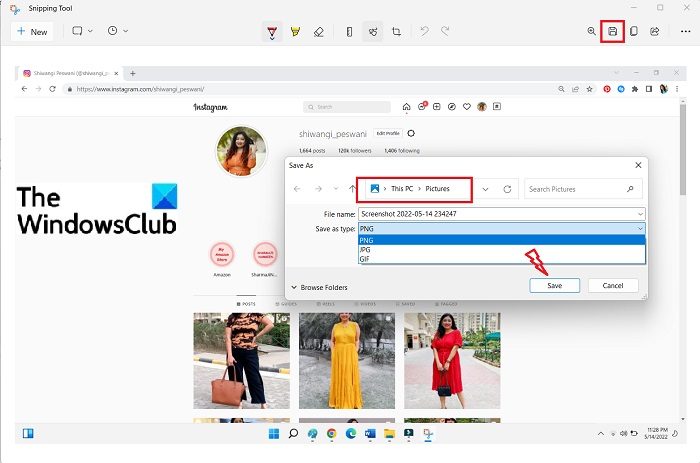Choose JPG from the type list
The image size is (700, 463).
coord(502,250)
